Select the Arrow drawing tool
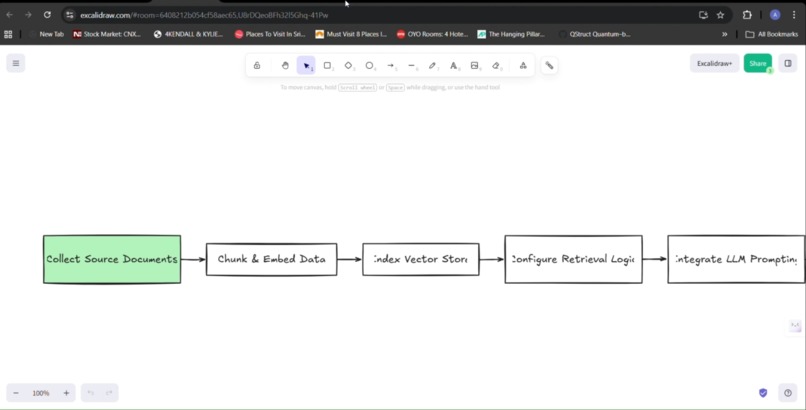The height and width of the screenshot is (410, 806). click(x=391, y=65)
